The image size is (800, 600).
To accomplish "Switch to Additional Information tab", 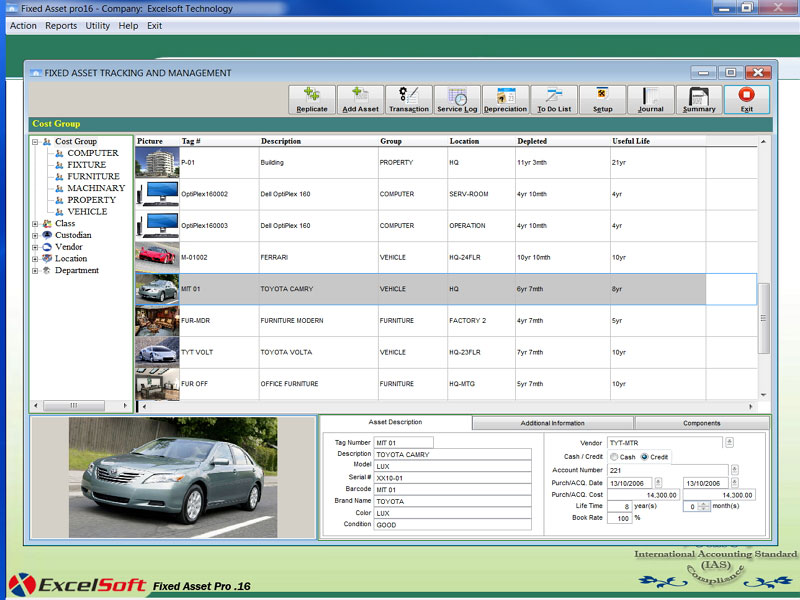I will coord(553,423).
